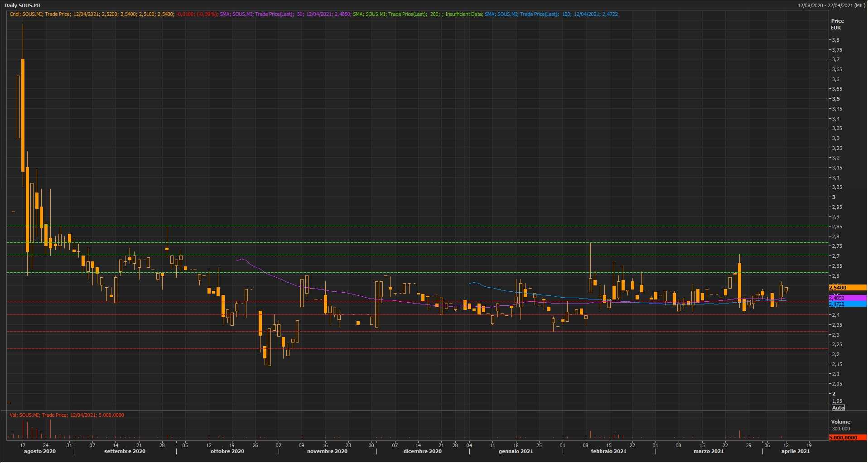Click the topmost green dashed resistance line

click(408, 225)
